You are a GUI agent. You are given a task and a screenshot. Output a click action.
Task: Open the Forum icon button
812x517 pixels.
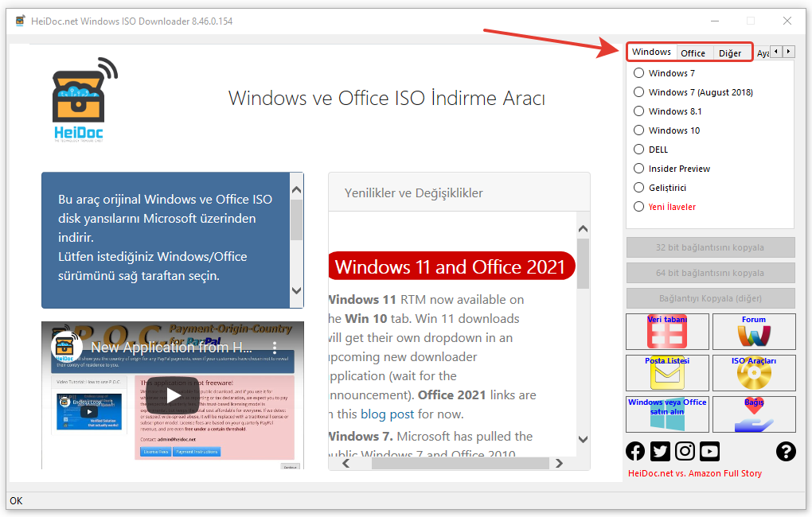point(753,332)
